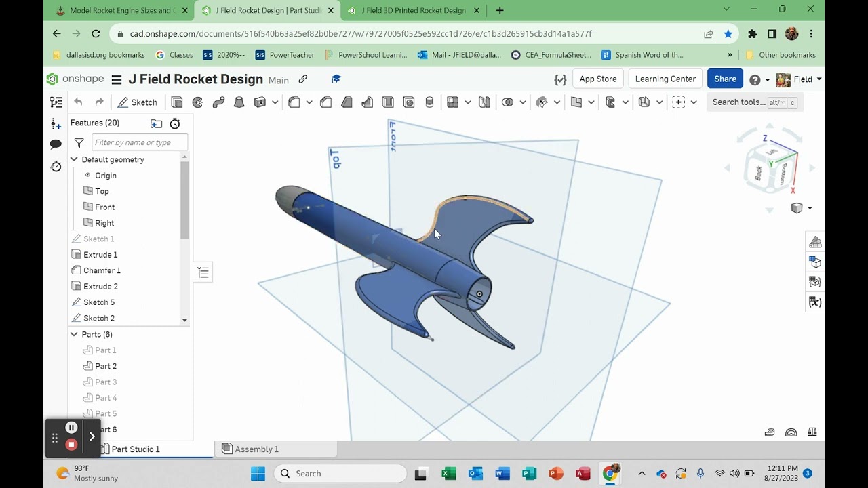
Task: Select the Loft tool
Action: coord(239,102)
